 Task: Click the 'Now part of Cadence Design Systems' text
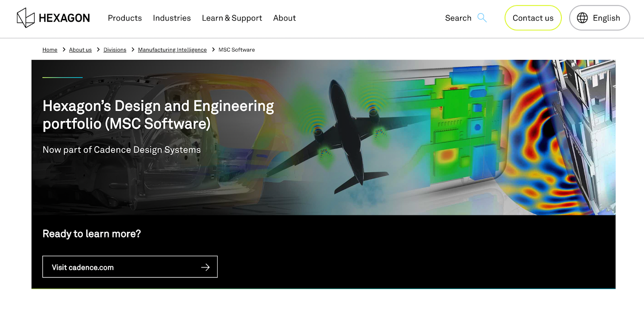click(x=122, y=150)
